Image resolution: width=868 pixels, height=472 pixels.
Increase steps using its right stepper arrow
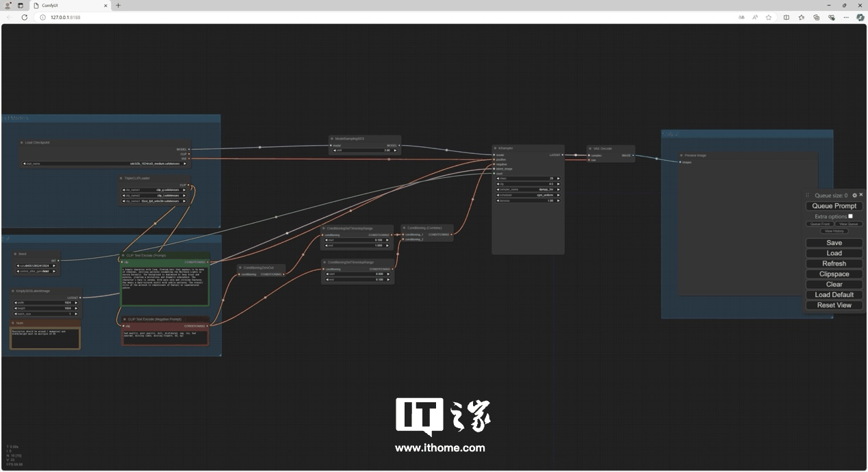[x=558, y=179]
